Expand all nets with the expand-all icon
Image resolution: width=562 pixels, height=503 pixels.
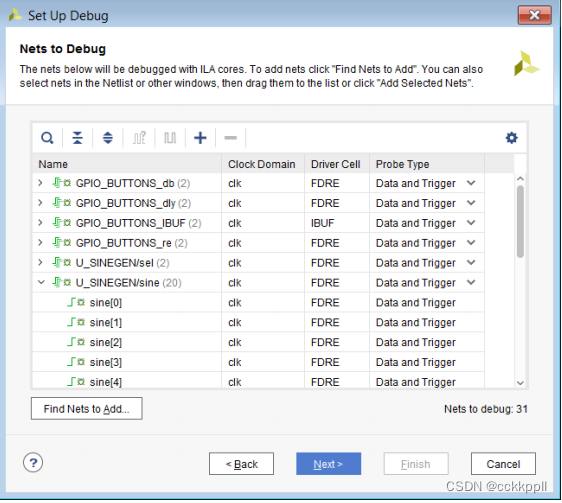108,138
